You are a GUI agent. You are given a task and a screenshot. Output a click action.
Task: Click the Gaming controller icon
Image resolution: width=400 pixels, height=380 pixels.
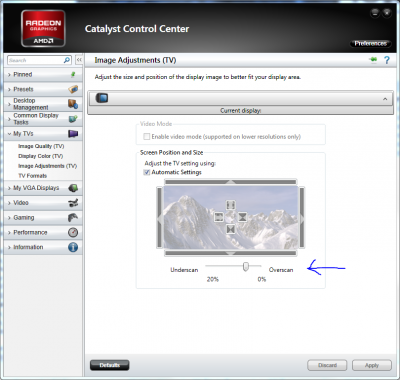[x=73, y=218]
